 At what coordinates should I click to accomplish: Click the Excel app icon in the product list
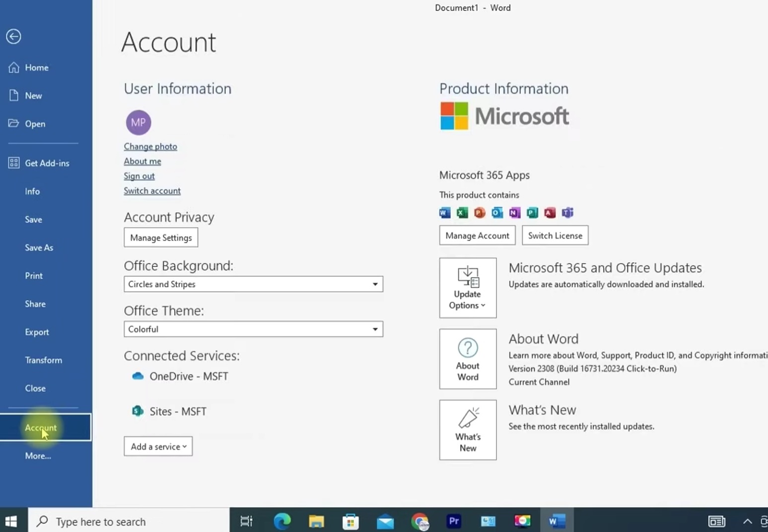coord(462,213)
